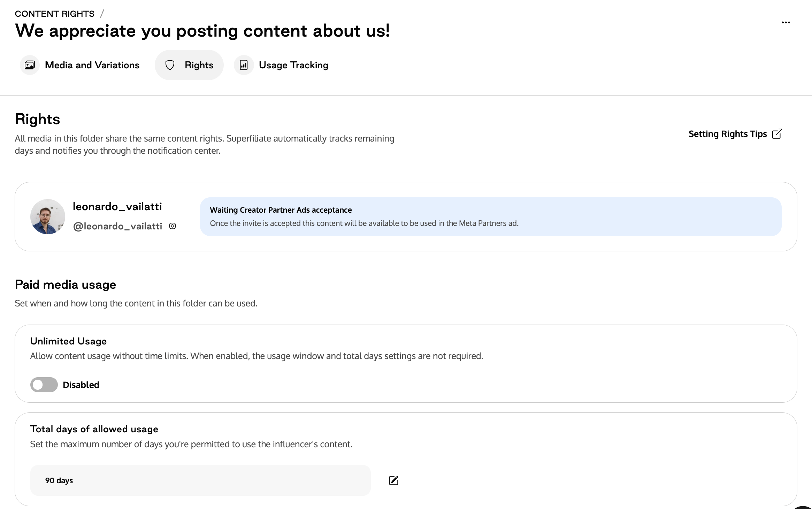
Task: Click the Disabled label next to the toggle
Action: point(81,385)
